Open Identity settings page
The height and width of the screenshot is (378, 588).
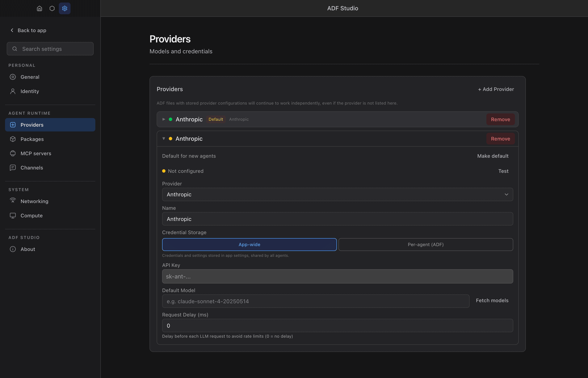tap(50, 91)
